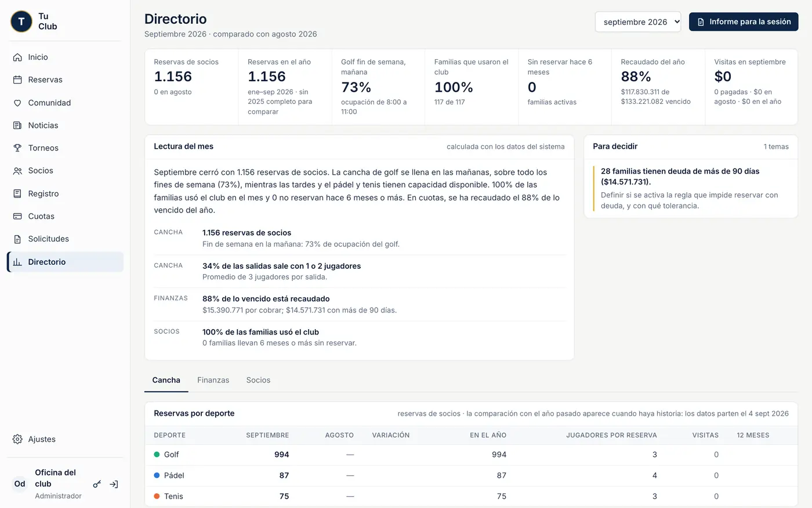
Task: Click the 88% Recaudado del año value
Action: point(636,77)
